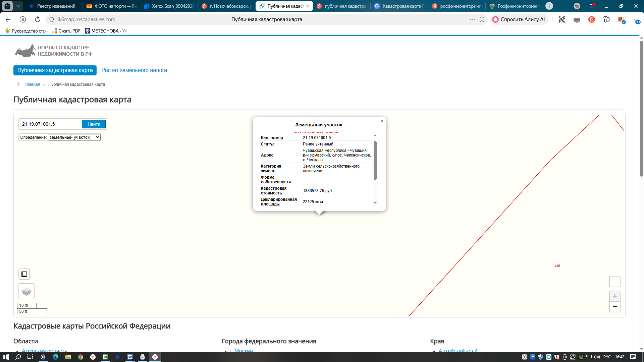The height and width of the screenshot is (362, 644).
Task: Click the Найти search button
Action: click(94, 124)
